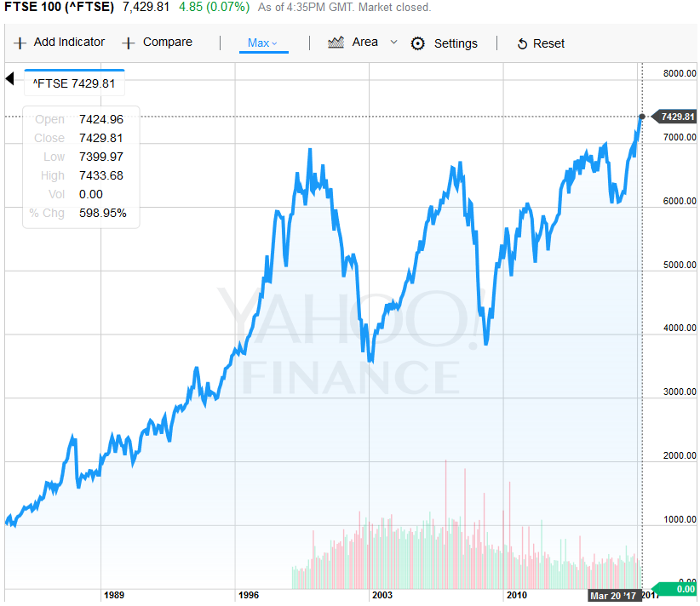This screenshot has width=700, height=606.
Task: Open chart Settings via its label
Action: [456, 43]
